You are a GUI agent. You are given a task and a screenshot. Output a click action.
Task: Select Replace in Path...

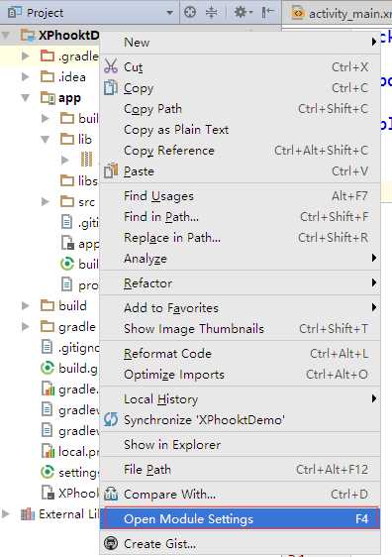241,238
